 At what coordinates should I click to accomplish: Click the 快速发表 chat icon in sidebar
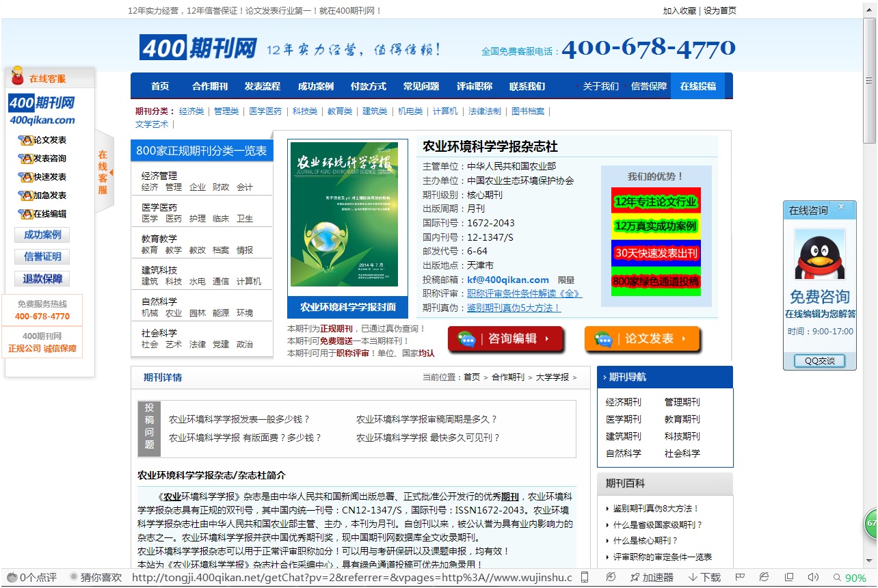click(x=26, y=177)
